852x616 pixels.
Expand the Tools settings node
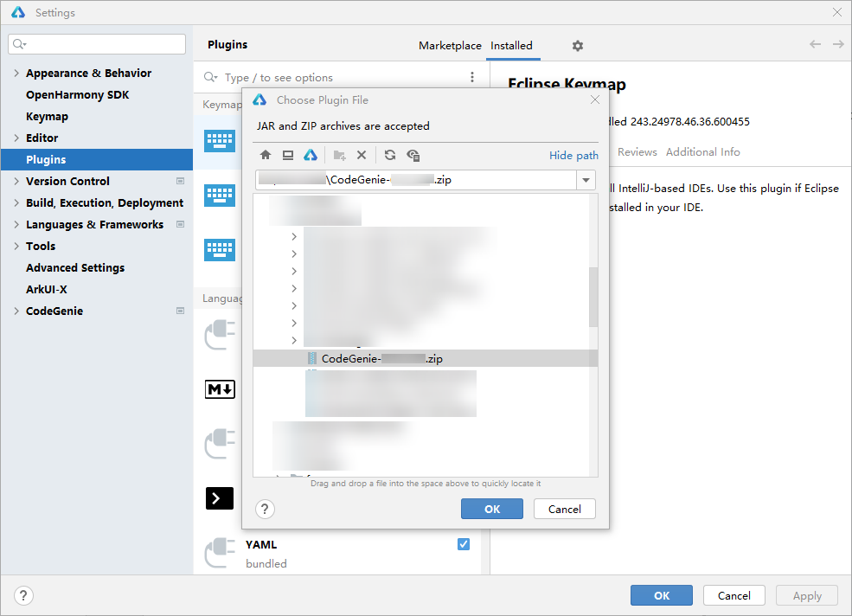click(x=16, y=246)
